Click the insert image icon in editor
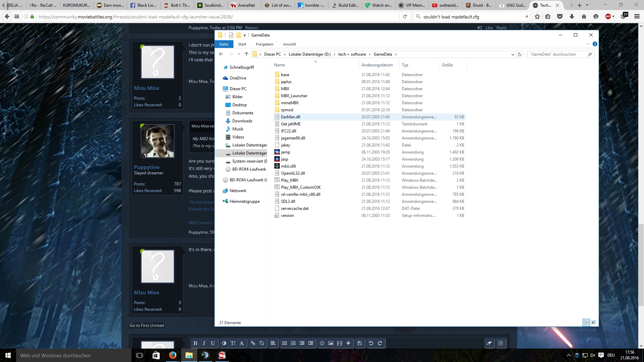644x362 pixels. point(331,343)
